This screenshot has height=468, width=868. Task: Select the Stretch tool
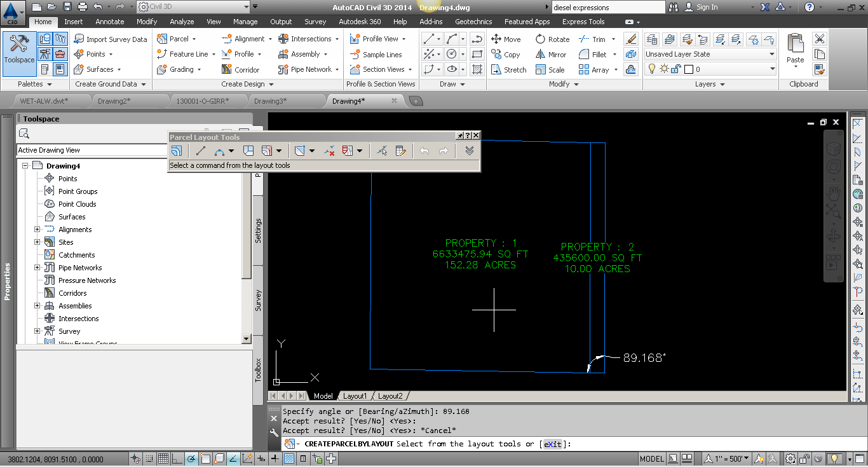pos(508,70)
